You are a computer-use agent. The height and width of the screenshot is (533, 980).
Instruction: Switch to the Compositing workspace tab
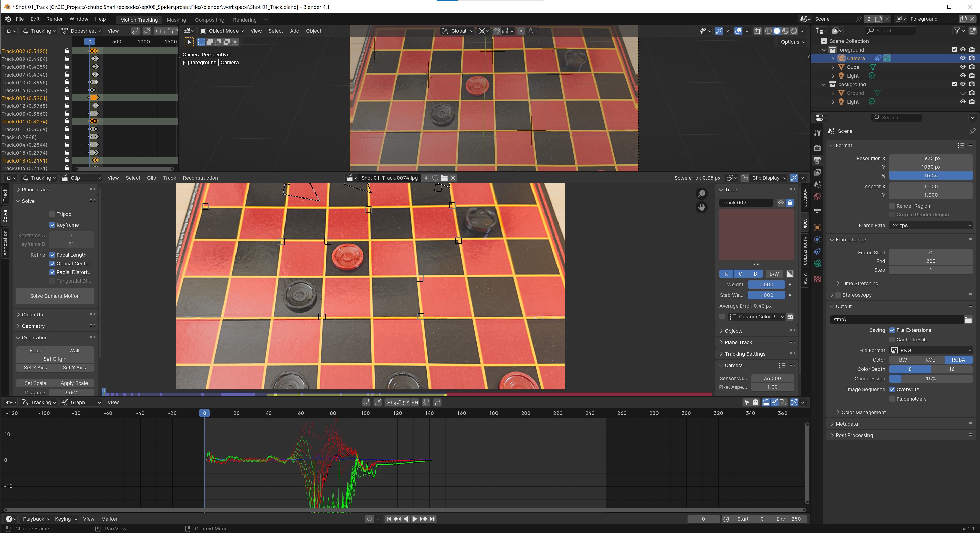pyautogui.click(x=209, y=20)
